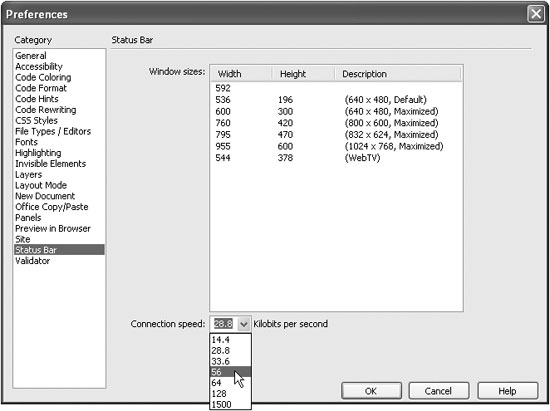
Task: Cancel the Preferences dialog
Action: point(438,391)
